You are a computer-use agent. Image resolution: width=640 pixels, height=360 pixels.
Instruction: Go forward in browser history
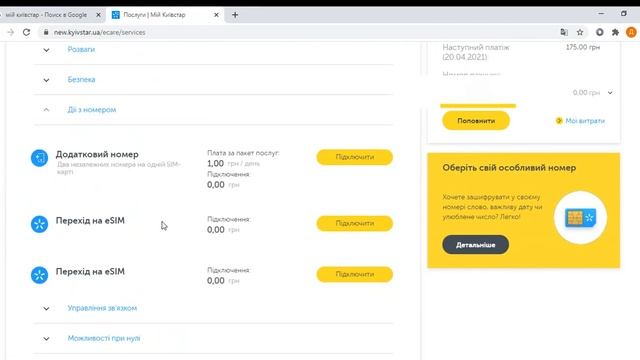tap(11, 32)
